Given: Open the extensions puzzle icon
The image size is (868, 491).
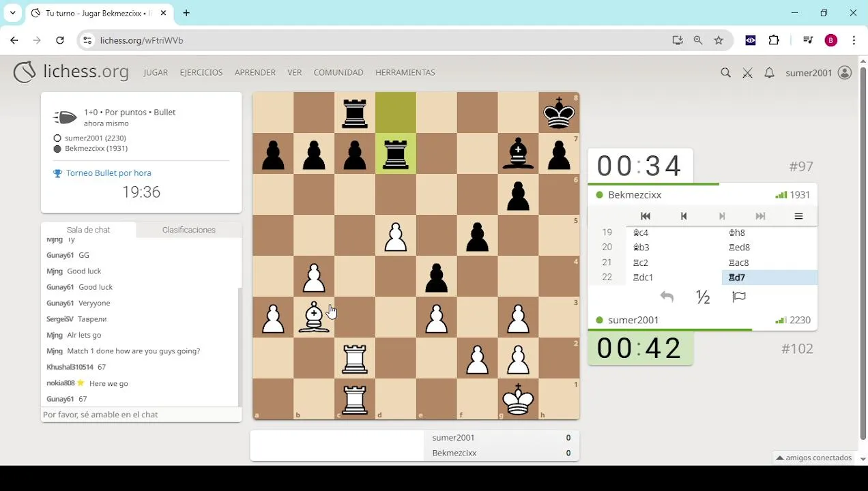Looking at the screenshot, I should [774, 40].
